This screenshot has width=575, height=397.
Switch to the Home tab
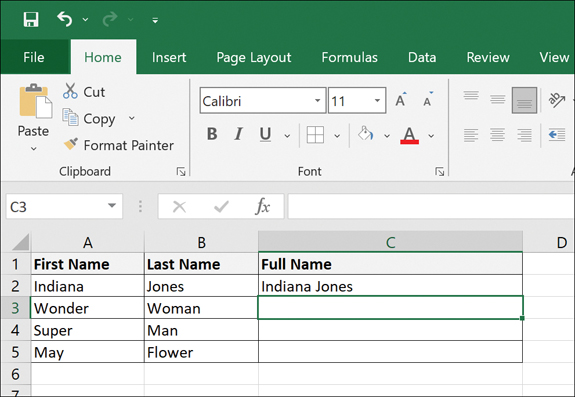(103, 57)
